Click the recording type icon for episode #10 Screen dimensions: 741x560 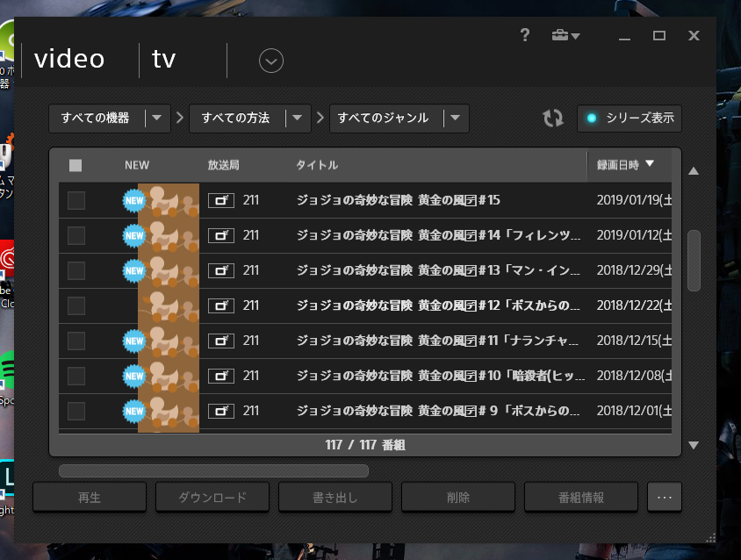pyautogui.click(x=221, y=377)
